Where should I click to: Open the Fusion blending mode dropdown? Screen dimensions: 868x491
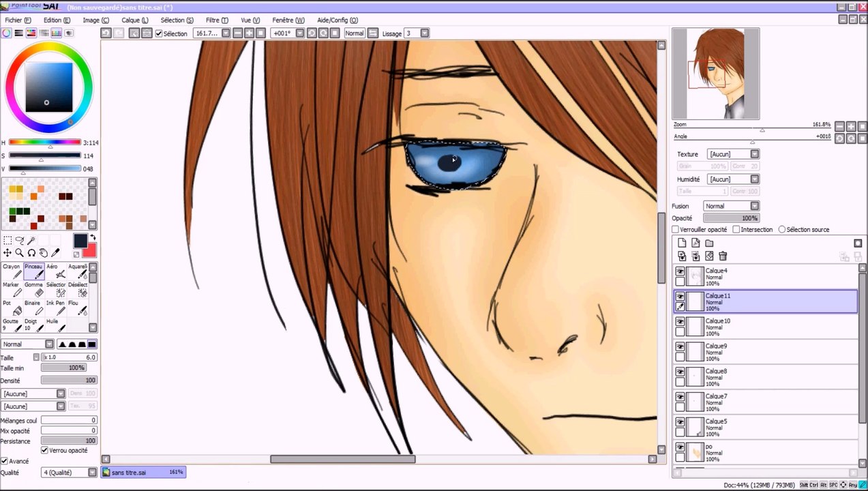[731, 206]
